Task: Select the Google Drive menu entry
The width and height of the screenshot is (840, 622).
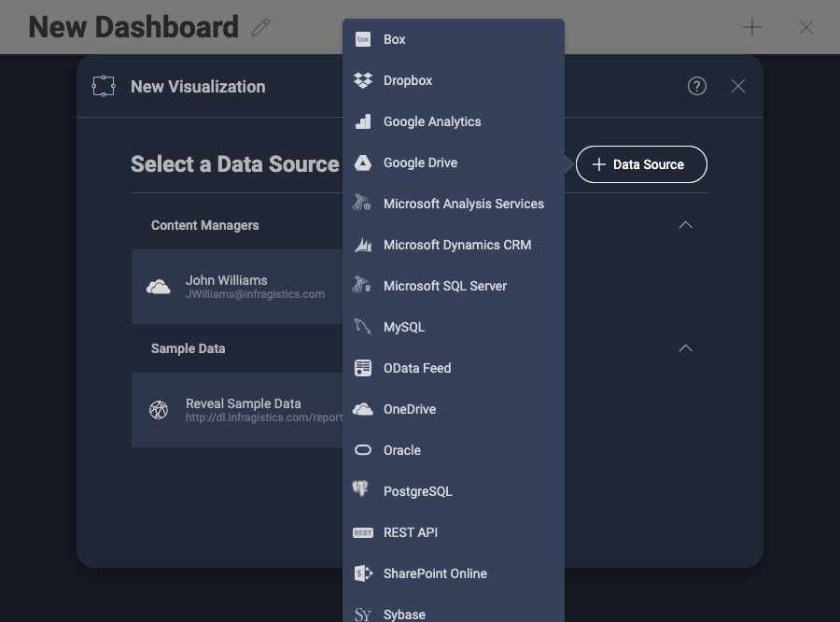Action: tap(454, 163)
